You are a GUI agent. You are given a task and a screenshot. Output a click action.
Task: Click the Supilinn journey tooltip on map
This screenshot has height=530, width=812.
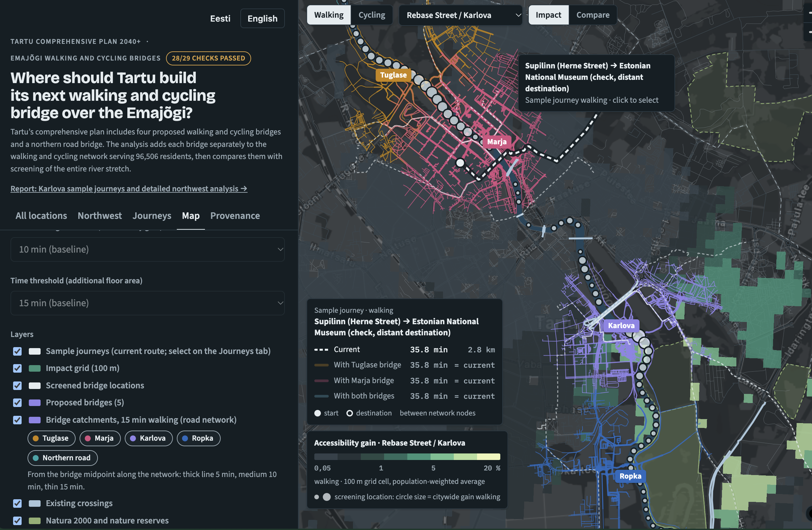[x=596, y=83]
